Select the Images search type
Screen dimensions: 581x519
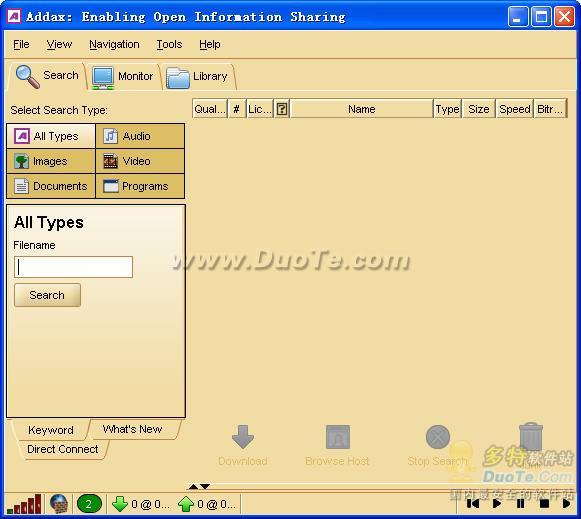point(51,161)
